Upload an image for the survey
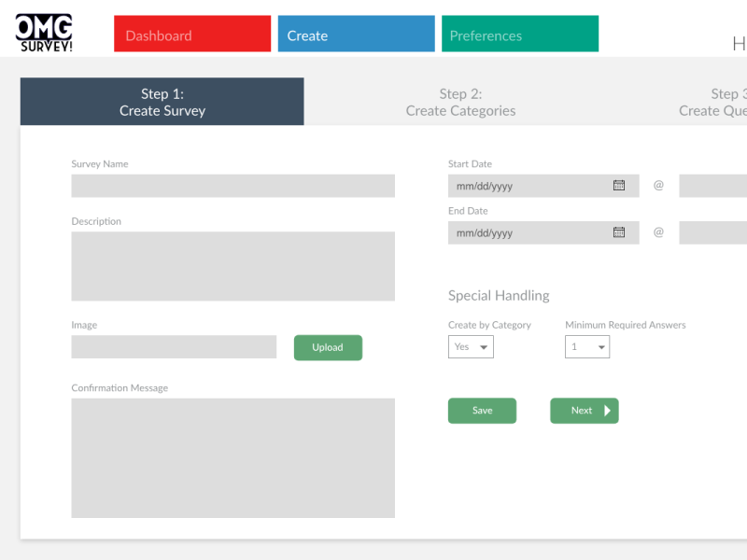 [x=328, y=347]
